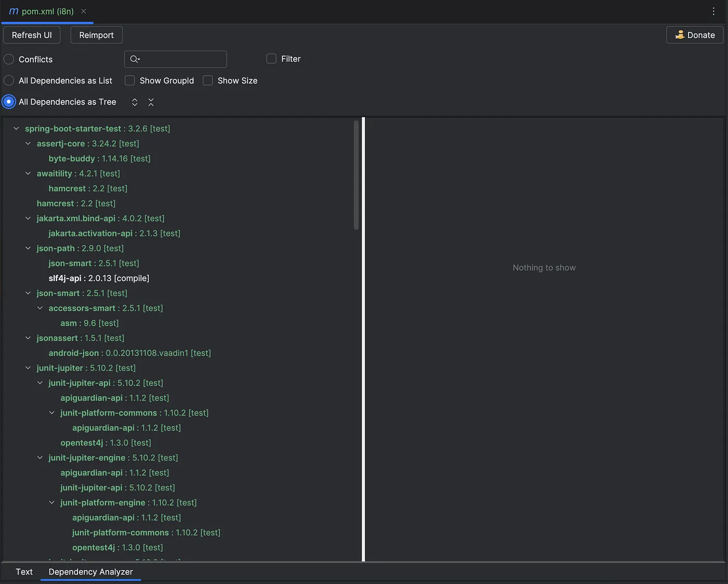Viewport: 728px width, 584px height.
Task: Click the Donate button
Action: click(x=694, y=35)
